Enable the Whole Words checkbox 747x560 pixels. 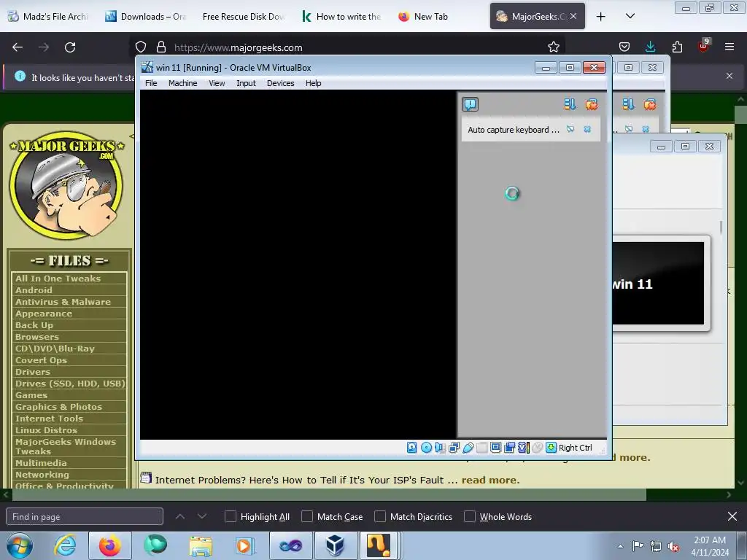coord(470,517)
